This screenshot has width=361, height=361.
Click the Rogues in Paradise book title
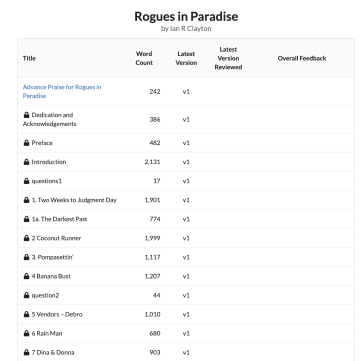(x=186, y=16)
